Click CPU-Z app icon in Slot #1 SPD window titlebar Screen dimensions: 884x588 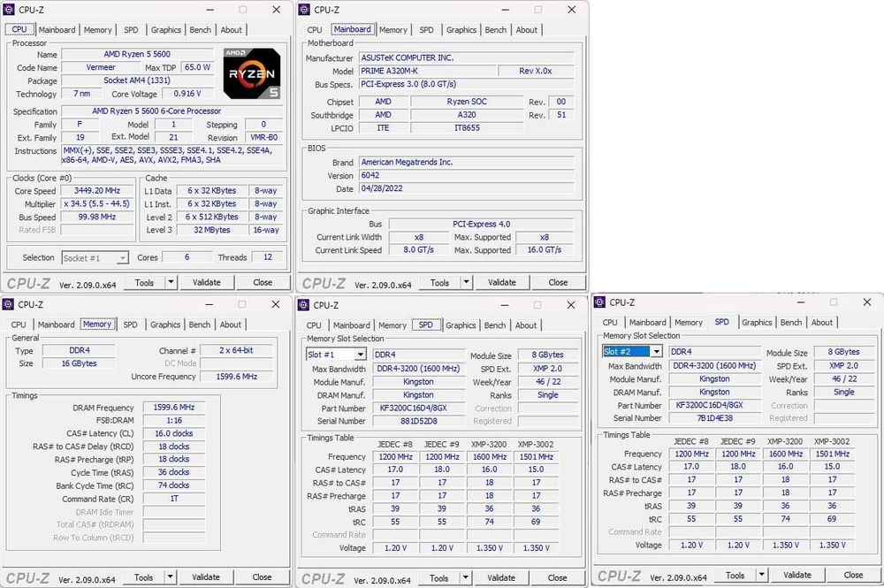[x=304, y=305]
